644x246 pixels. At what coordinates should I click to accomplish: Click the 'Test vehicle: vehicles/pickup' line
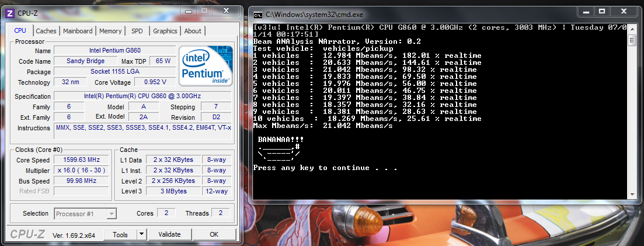point(323,48)
